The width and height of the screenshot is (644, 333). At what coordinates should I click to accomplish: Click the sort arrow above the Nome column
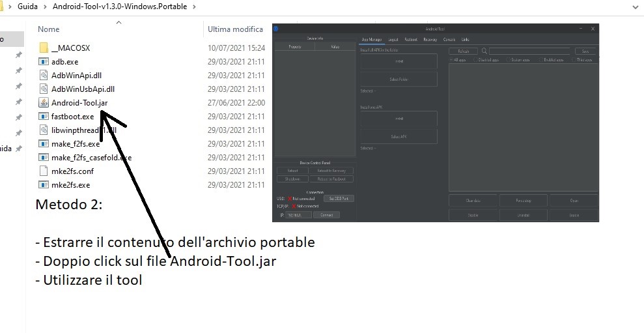pos(119,23)
